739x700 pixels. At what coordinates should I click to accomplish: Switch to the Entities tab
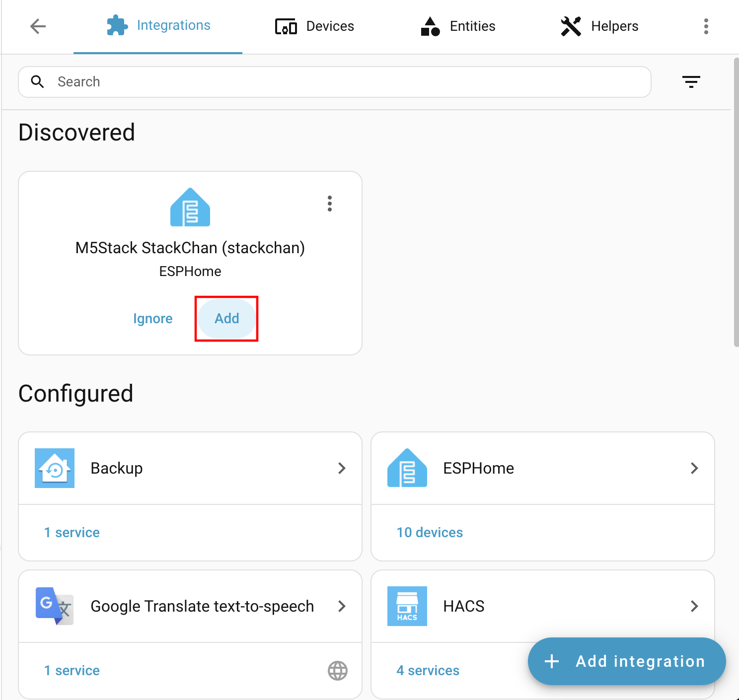coord(458,26)
